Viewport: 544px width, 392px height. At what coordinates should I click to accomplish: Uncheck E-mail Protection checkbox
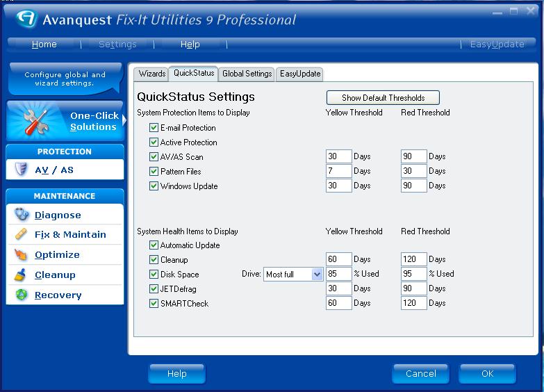(x=154, y=127)
